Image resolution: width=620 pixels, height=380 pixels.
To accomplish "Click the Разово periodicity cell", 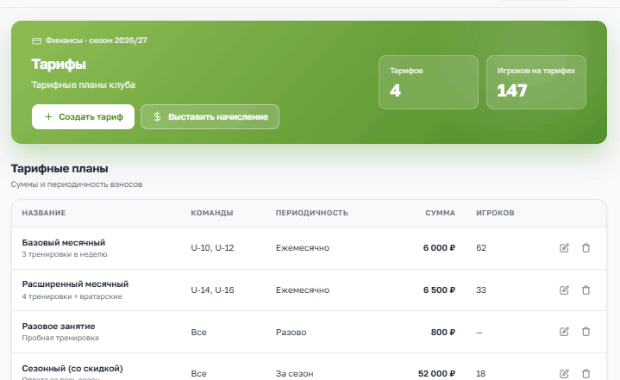I will click(x=291, y=332).
